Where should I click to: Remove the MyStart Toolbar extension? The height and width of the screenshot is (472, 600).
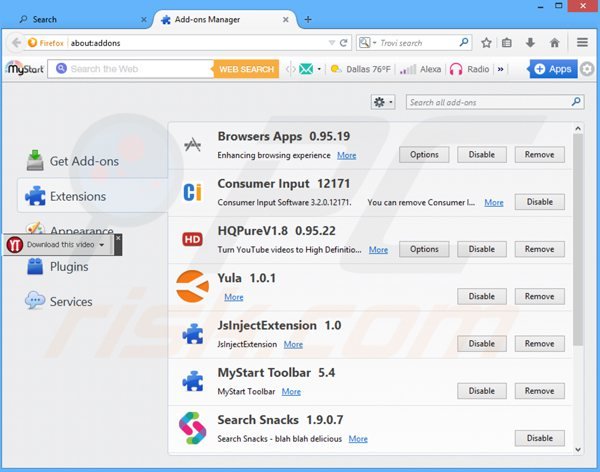(540, 391)
